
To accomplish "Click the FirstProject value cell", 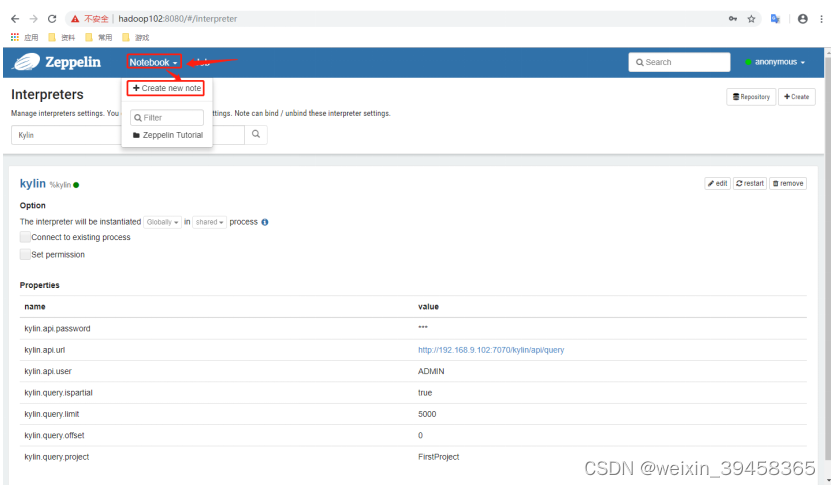I will (x=438, y=457).
